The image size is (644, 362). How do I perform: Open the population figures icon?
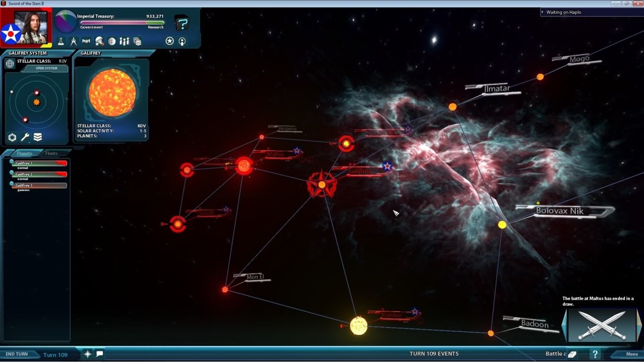125,42
